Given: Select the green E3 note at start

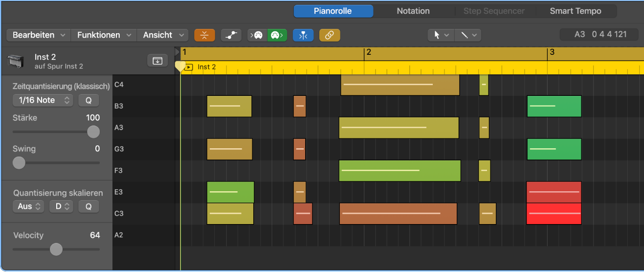Looking at the screenshot, I should [x=230, y=192].
